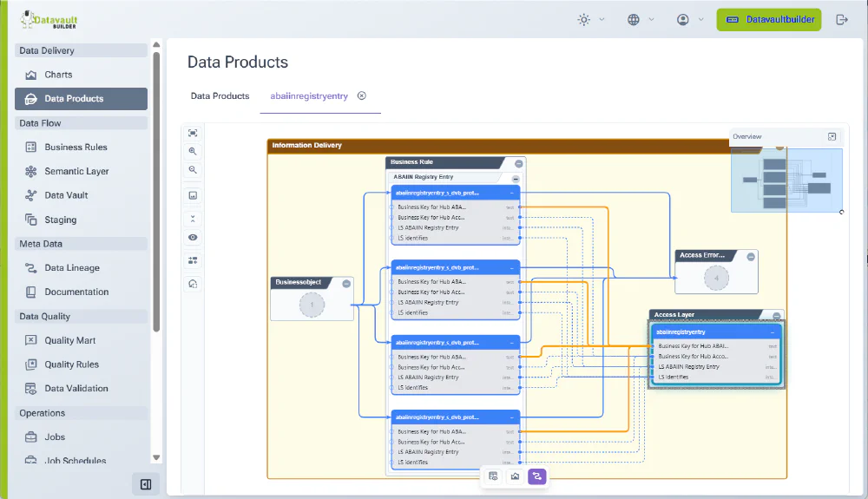Open Data Validation in the sidebar
The height and width of the screenshot is (499, 868).
pyautogui.click(x=81, y=389)
